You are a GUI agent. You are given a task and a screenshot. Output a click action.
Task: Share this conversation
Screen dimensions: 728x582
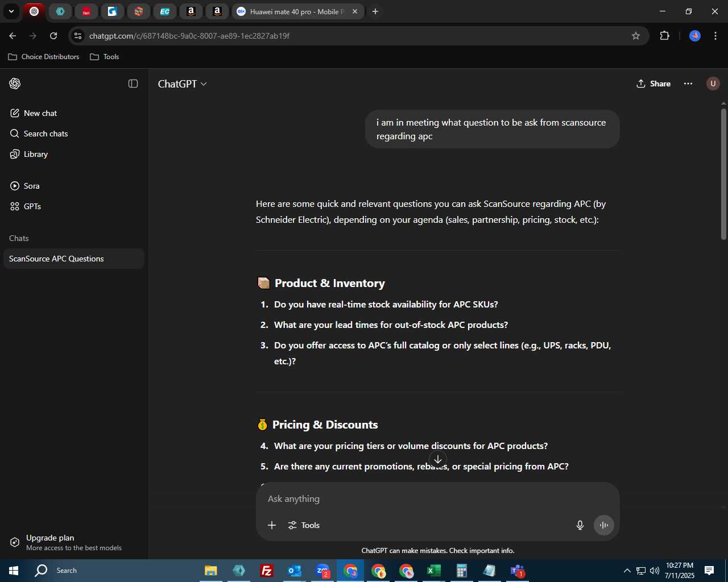[x=653, y=84]
